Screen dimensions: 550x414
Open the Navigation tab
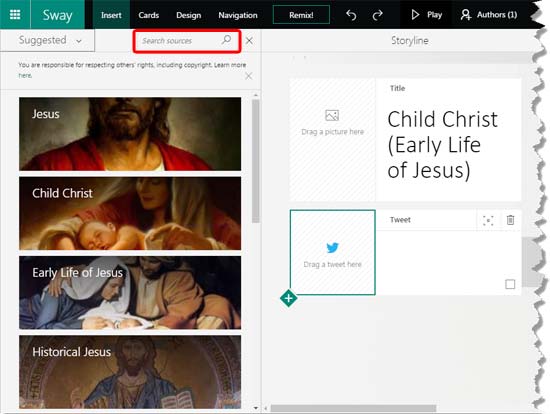[238, 15]
